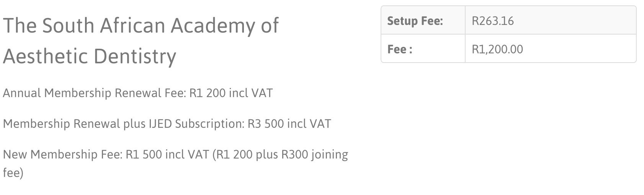Click the "New Membership Fee" text
The image size is (644, 195).
[x=63, y=155]
